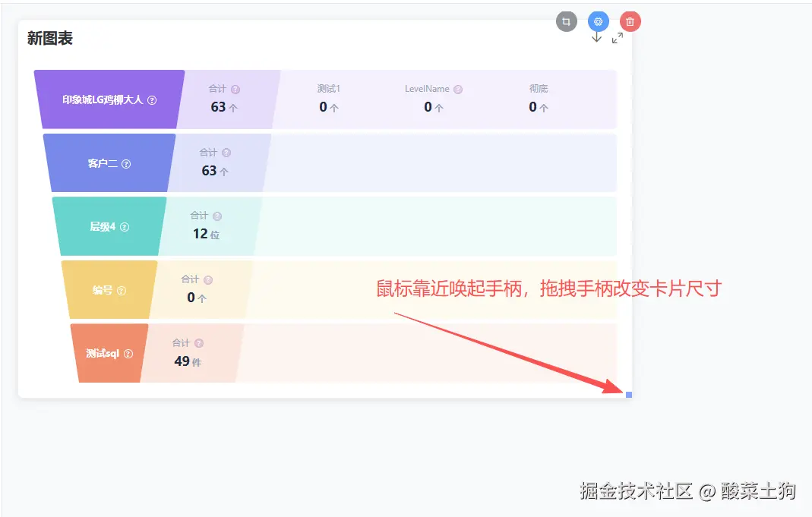
Task: Click help icon next to 印象城LG鸿柳大人
Action: (x=152, y=100)
